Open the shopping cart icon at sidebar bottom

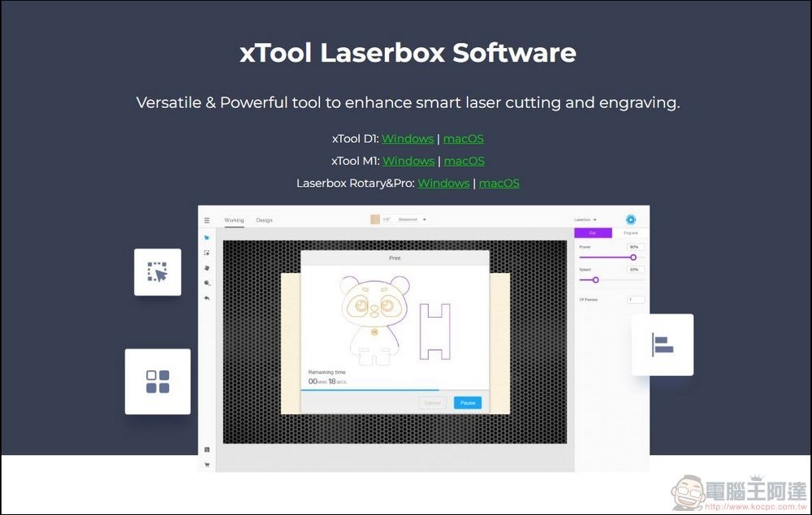pyautogui.click(x=207, y=465)
